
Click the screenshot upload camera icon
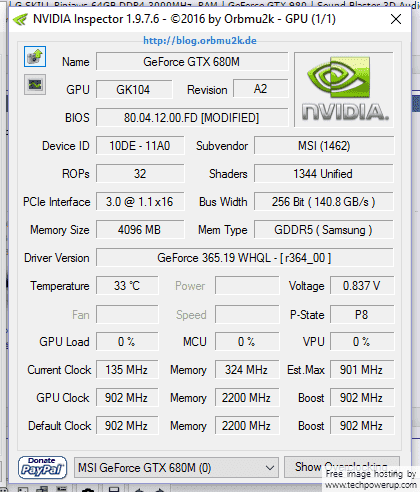point(35,57)
